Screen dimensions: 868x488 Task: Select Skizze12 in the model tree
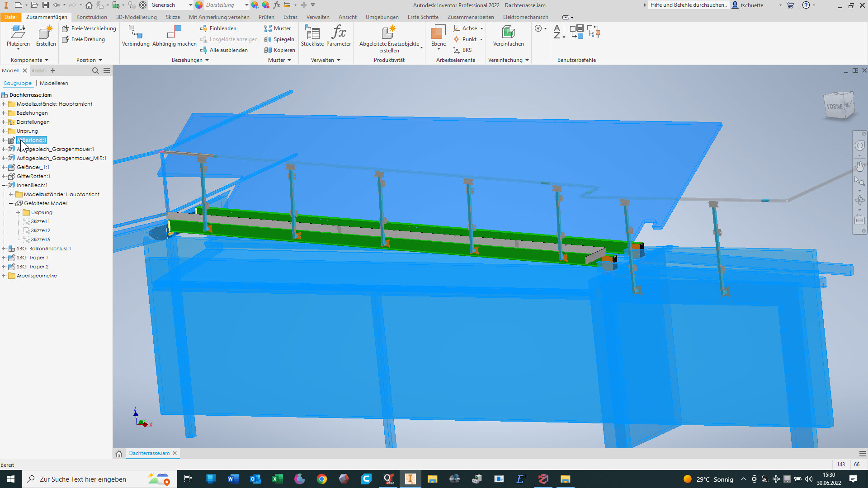(40, 230)
